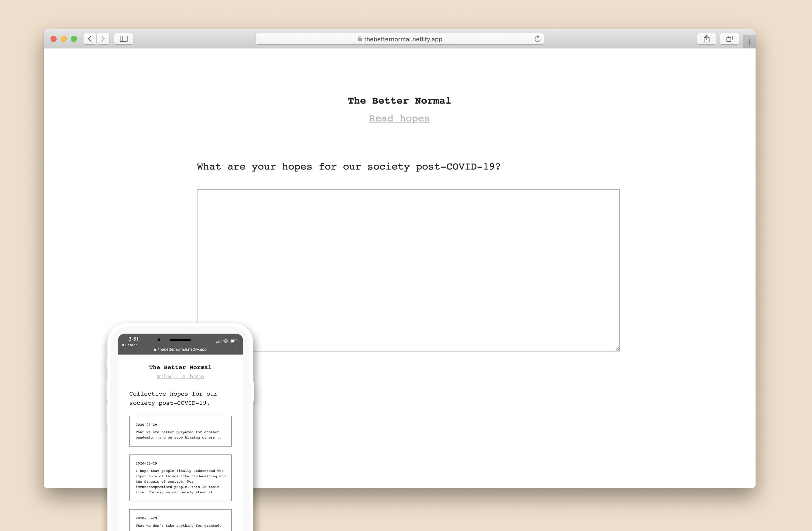Close the Safari window with red button
The height and width of the screenshot is (531, 812).
click(54, 39)
